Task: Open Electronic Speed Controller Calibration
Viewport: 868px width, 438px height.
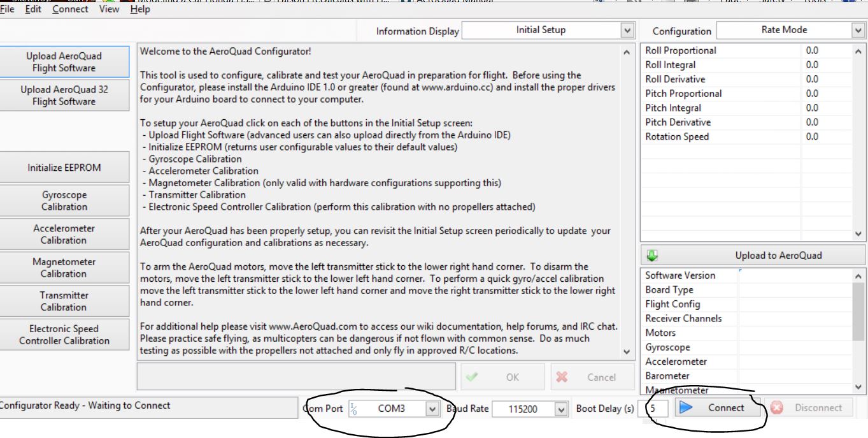Action: [x=64, y=335]
